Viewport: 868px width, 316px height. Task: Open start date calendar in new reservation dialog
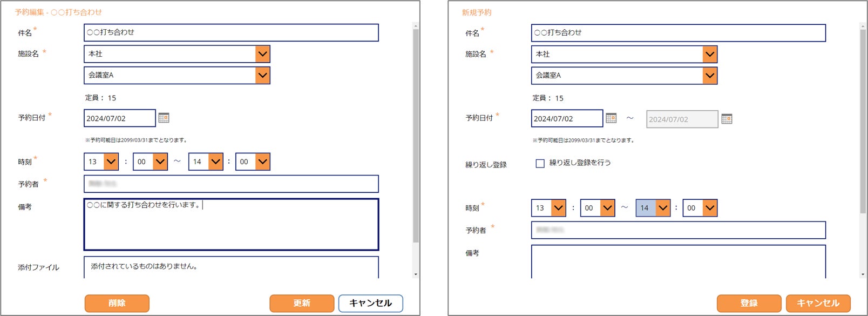click(x=611, y=118)
